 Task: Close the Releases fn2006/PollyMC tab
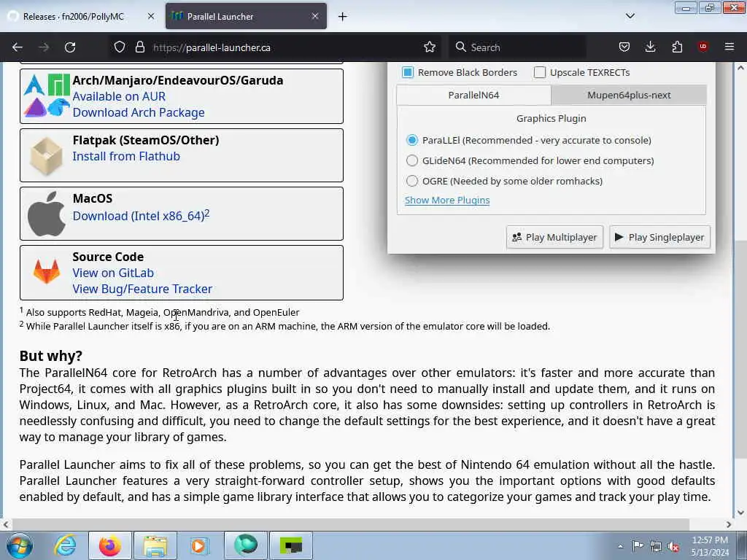coord(150,16)
